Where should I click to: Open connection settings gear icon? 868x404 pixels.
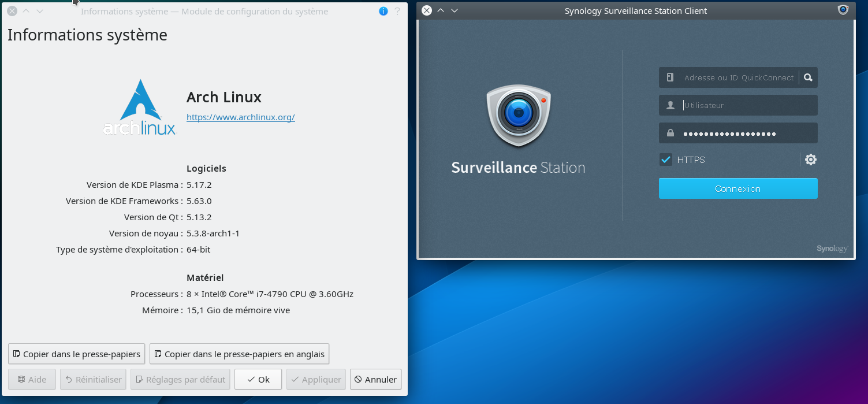point(811,160)
